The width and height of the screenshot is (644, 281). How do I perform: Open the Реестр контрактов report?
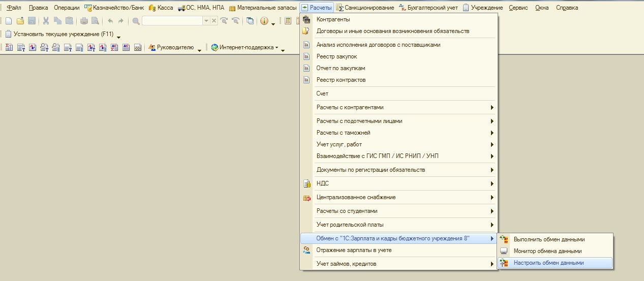click(399, 80)
